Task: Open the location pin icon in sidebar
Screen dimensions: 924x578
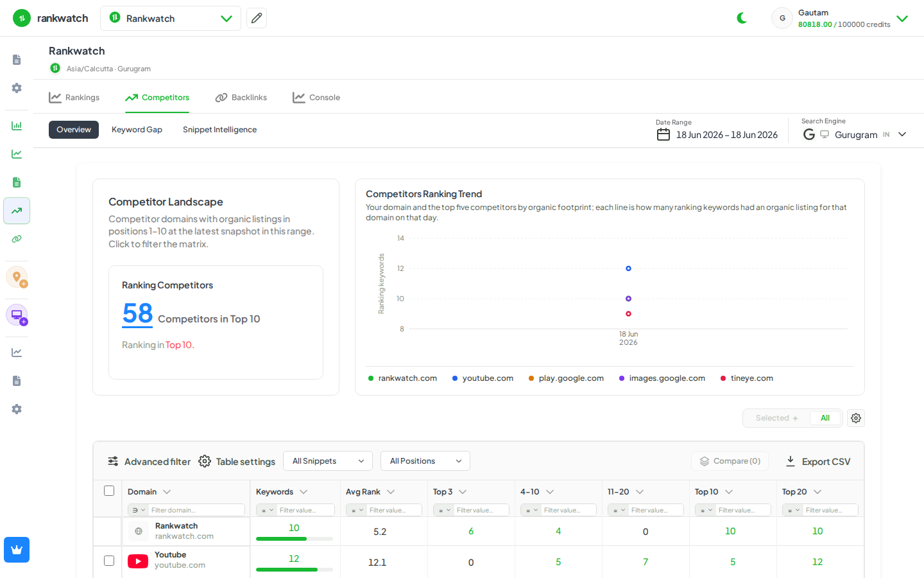Action: click(17, 277)
